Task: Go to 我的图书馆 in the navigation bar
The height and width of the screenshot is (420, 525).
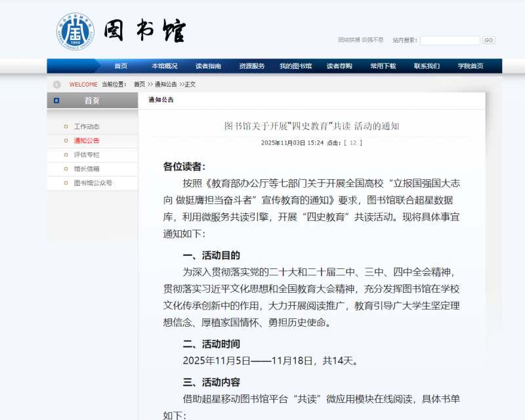Action: click(295, 66)
